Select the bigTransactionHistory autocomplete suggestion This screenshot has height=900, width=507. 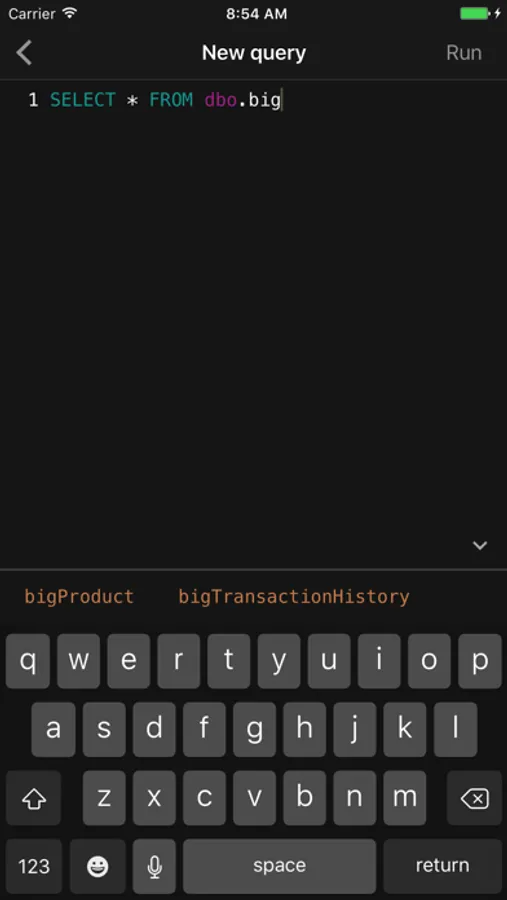pyautogui.click(x=294, y=597)
